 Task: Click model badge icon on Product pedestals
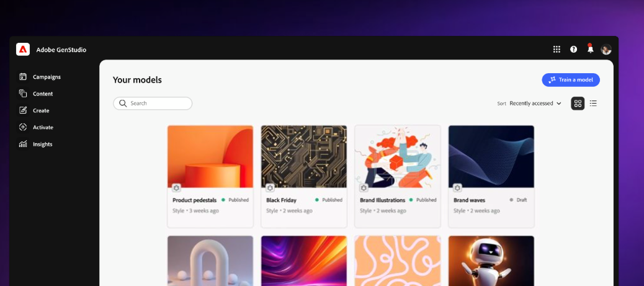click(x=176, y=188)
